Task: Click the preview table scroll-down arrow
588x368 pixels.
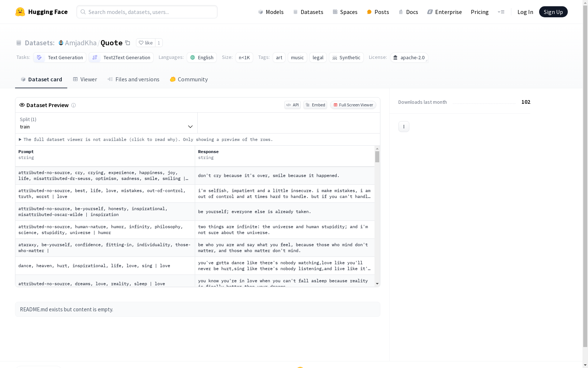Action: click(x=377, y=284)
